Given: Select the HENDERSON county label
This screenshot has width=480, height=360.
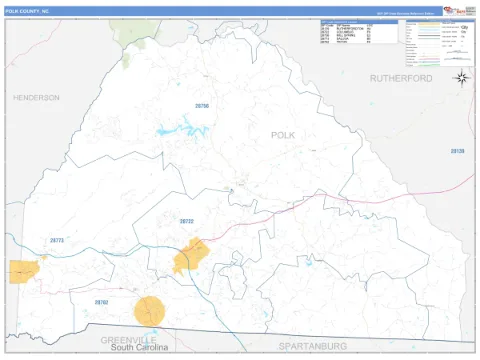Looking at the screenshot, I should click(x=36, y=98).
